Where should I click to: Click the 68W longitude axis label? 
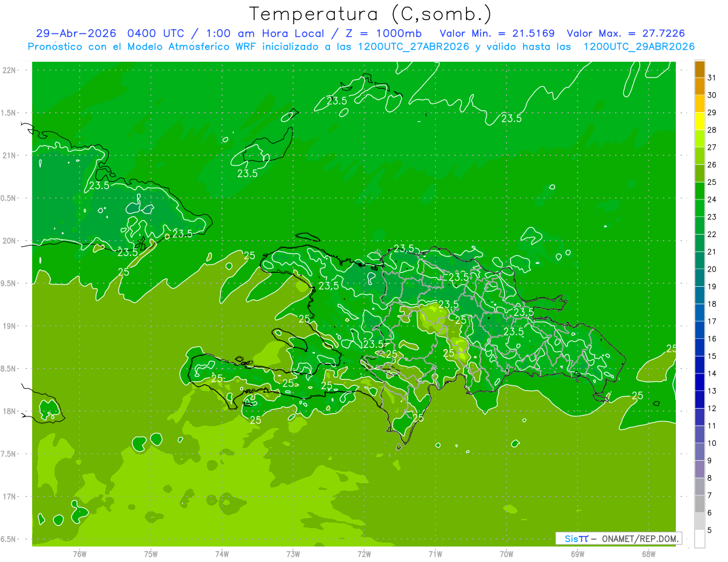649,553
